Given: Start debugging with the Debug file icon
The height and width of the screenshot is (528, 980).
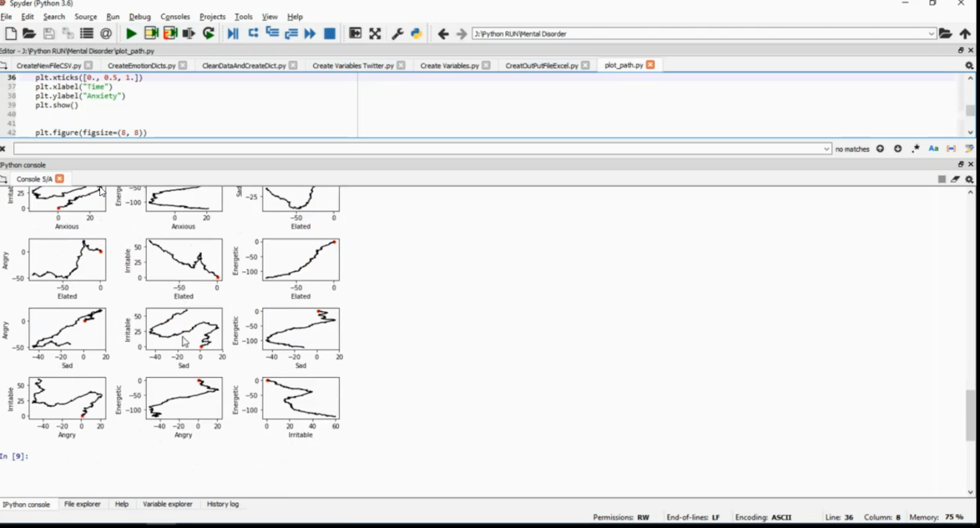Looking at the screenshot, I should coord(233,34).
